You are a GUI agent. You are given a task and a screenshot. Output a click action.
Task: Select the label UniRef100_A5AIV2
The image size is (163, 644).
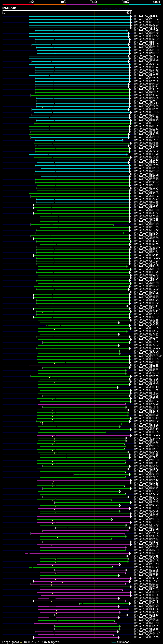(x=146, y=53)
